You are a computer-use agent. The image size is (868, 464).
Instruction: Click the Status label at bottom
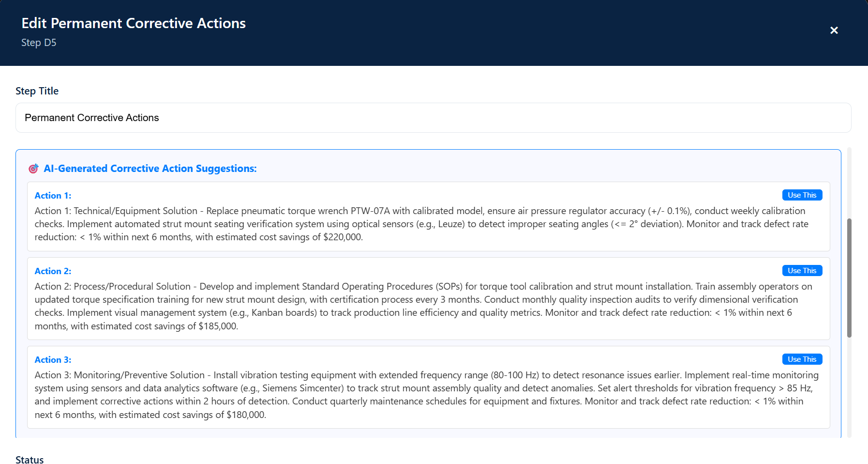pos(30,460)
